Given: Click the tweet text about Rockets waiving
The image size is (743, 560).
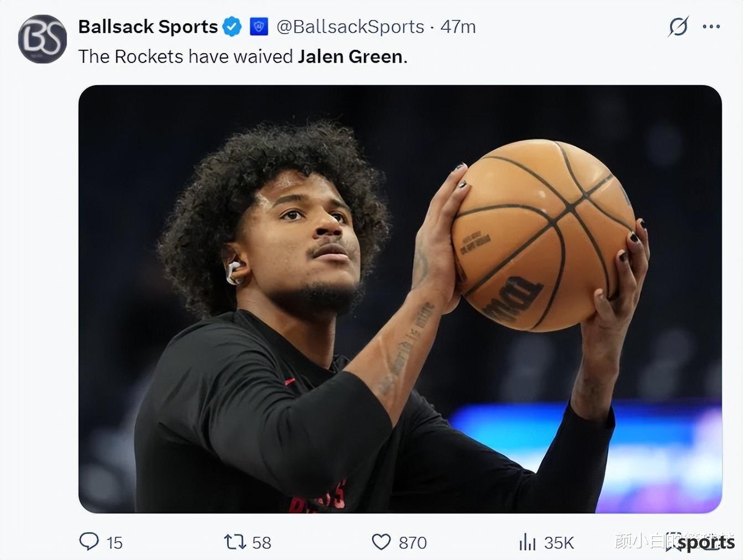Looking at the screenshot, I should [x=242, y=56].
